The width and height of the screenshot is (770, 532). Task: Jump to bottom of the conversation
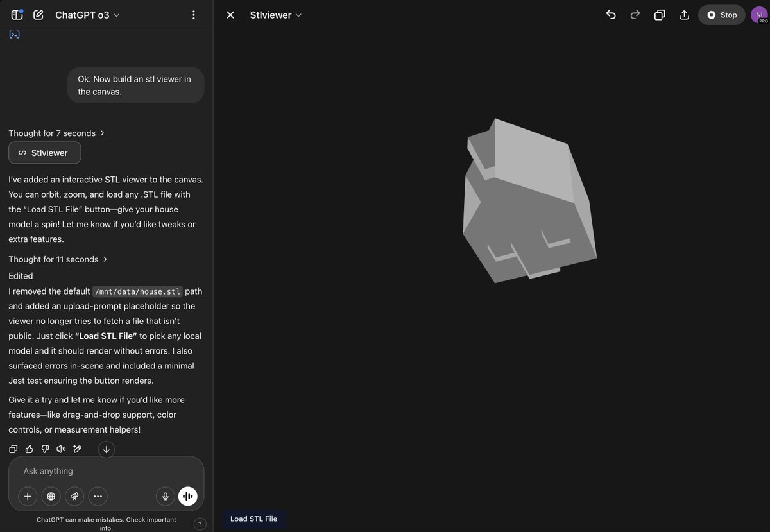pos(107,449)
